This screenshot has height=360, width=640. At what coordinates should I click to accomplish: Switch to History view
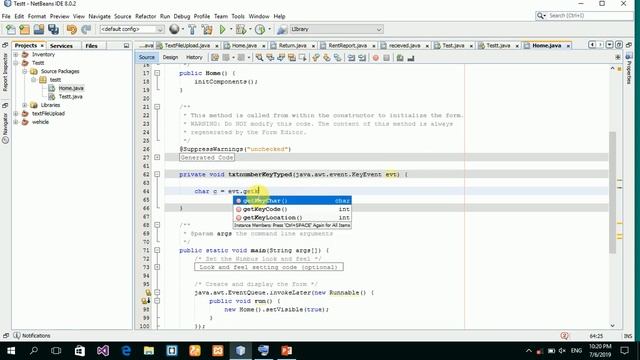pyautogui.click(x=194, y=58)
